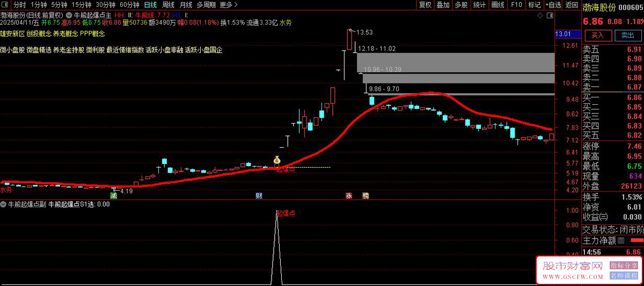This screenshot has width=644, height=286.
Task: Click the 涨 marker on timeline
Action: click(x=349, y=195)
